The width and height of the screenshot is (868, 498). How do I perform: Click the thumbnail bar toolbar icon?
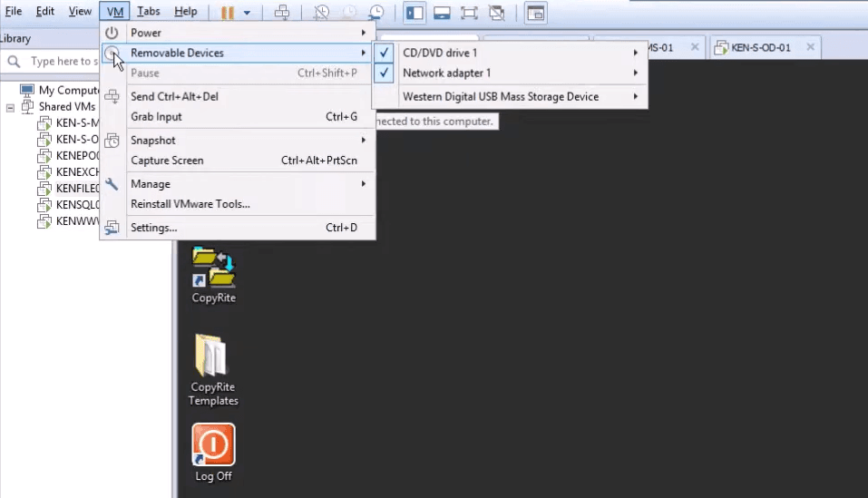coord(442,13)
